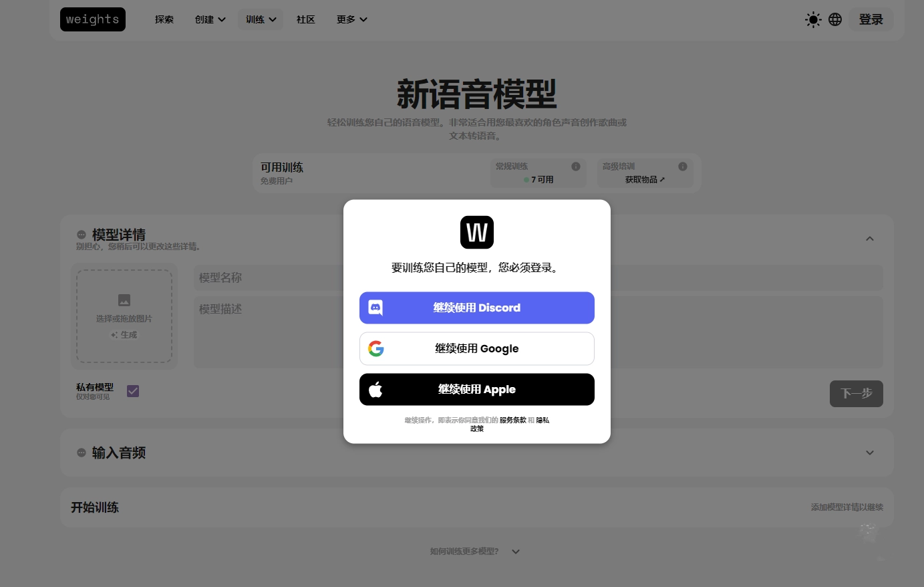The image size is (924, 587).
Task: Open the globe language selector
Action: point(835,19)
